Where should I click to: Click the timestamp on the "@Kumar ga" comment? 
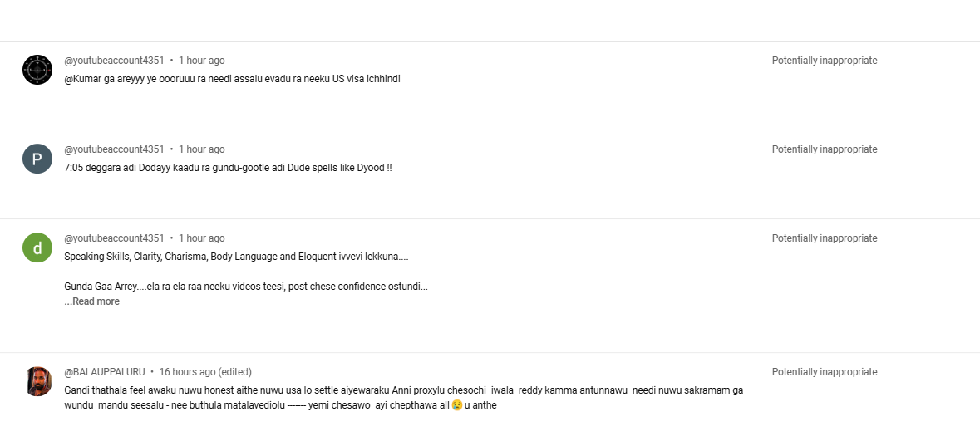[x=201, y=61]
